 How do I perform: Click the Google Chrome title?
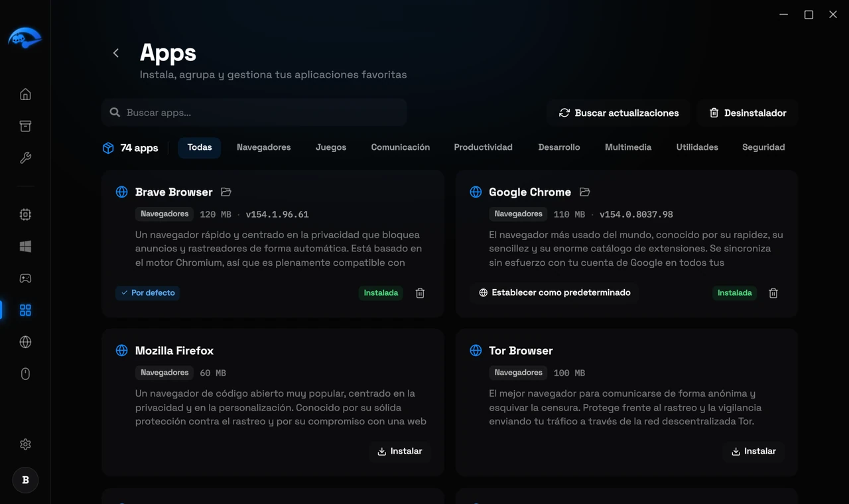(x=530, y=192)
